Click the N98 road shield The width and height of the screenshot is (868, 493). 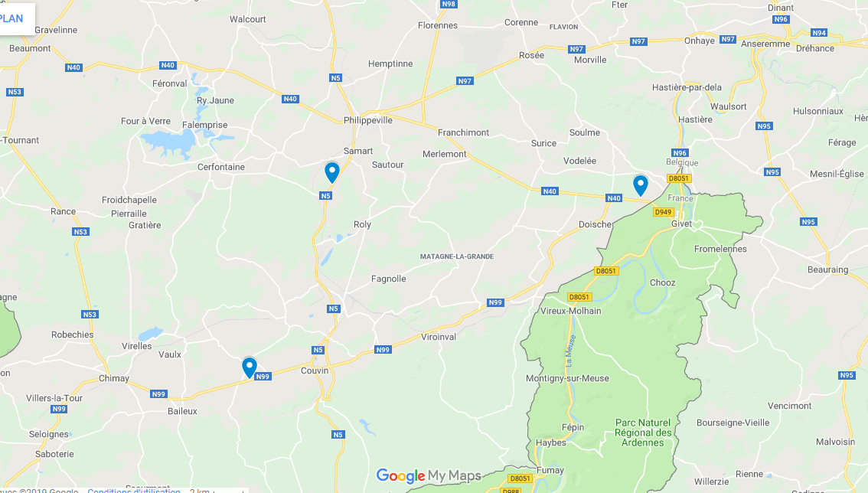(449, 4)
